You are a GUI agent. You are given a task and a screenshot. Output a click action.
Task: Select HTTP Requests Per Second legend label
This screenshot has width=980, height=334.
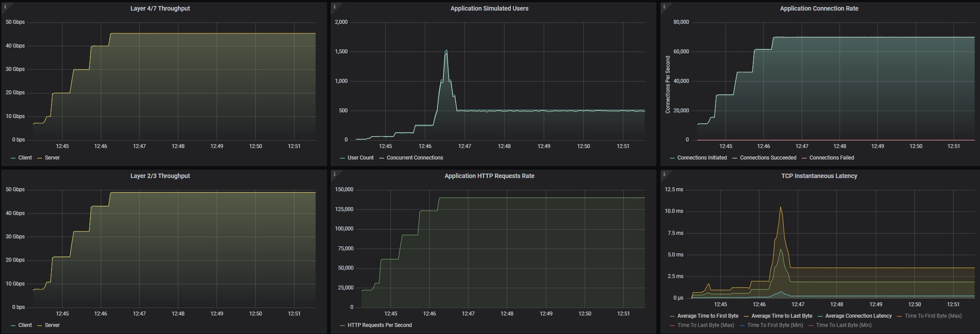pos(379,325)
